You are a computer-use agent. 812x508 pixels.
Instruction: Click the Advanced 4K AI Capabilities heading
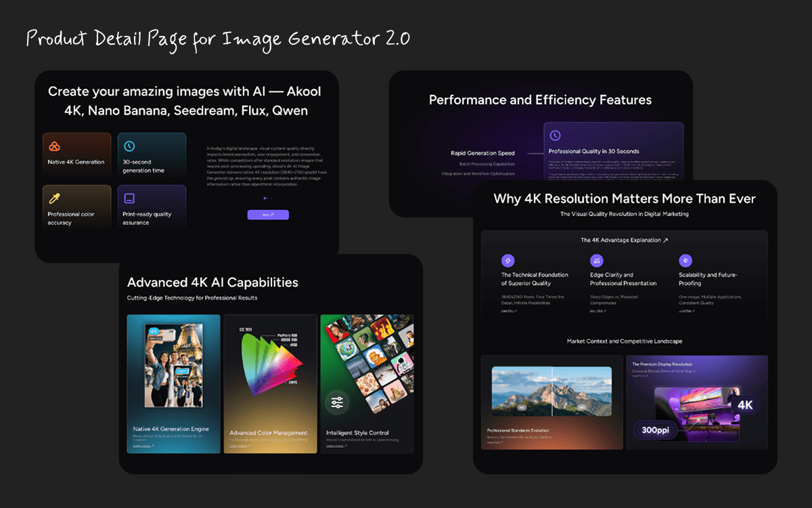(212, 282)
